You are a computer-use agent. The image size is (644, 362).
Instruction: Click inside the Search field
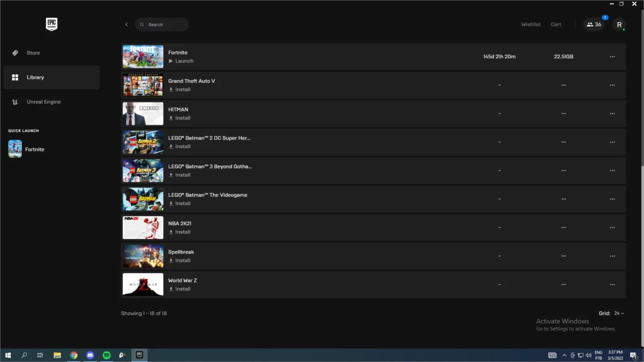click(162, 24)
